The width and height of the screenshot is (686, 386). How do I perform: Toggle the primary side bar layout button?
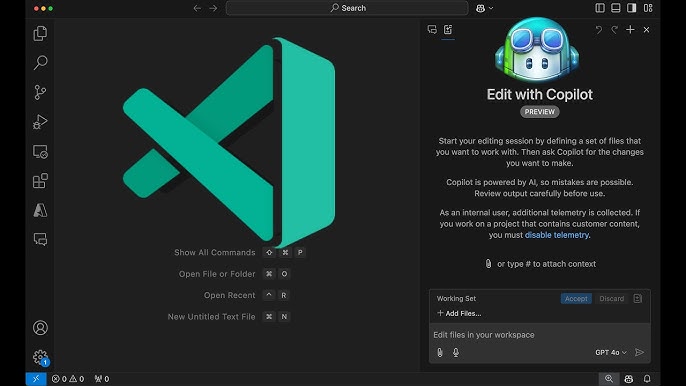click(x=600, y=8)
